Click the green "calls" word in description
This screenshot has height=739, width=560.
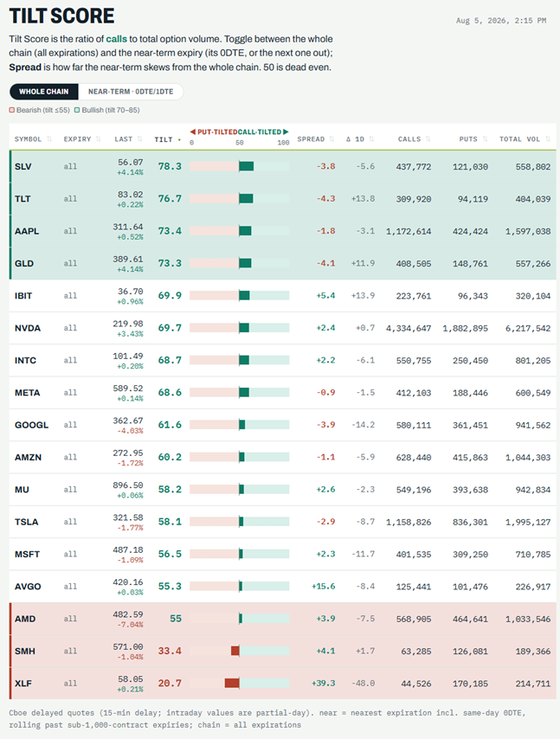pyautogui.click(x=117, y=39)
